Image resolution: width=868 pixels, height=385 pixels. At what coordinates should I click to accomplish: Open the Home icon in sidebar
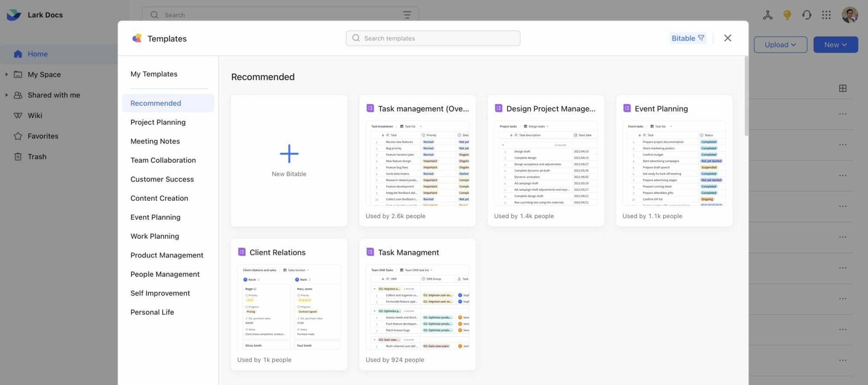click(x=18, y=54)
